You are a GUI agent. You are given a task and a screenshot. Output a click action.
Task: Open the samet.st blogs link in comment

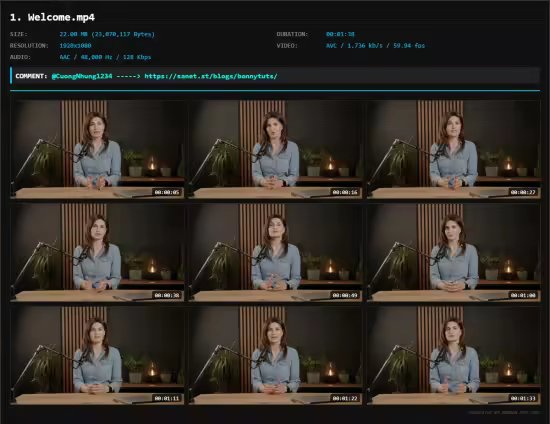point(211,76)
